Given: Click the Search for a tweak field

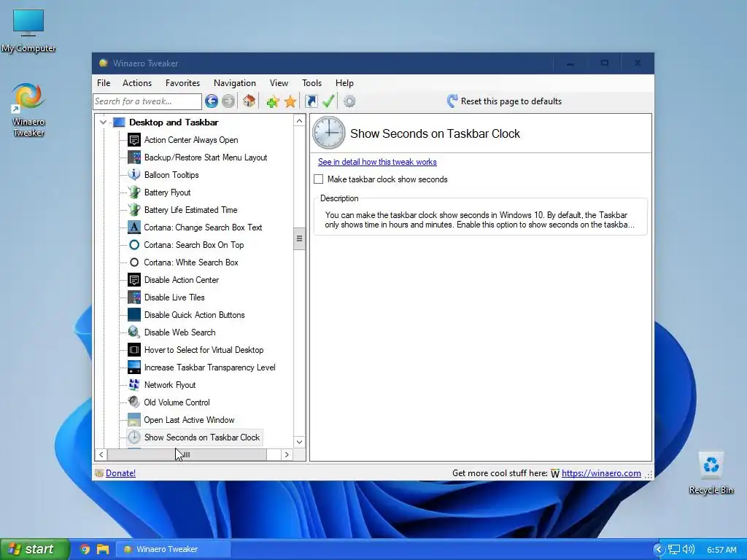Looking at the screenshot, I should [147, 101].
